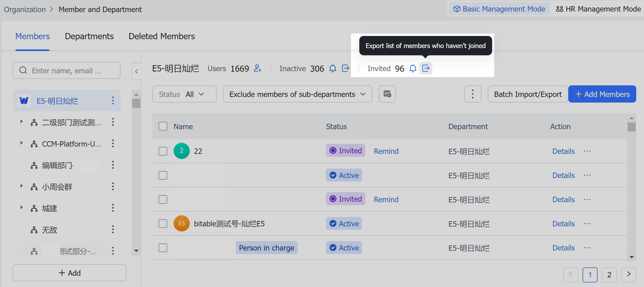Go to page 2 of members
644x287 pixels.
(x=609, y=275)
